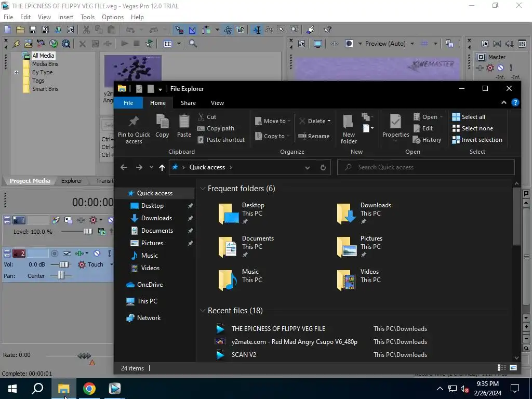Click File Explorer help question mark icon
The image size is (532, 399).
coord(515,102)
